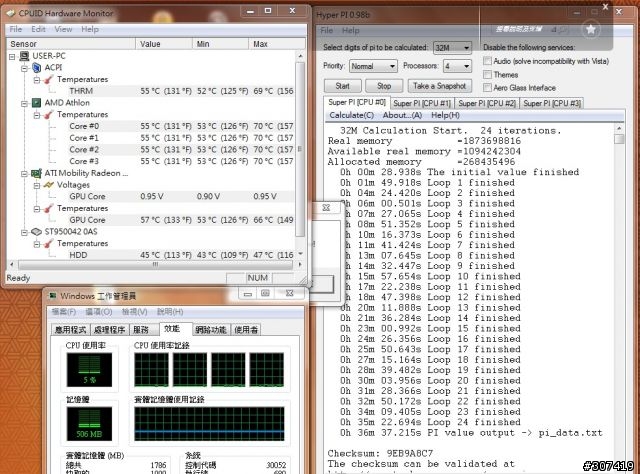Open View menu in Hardware Monitor
This screenshot has width=640, height=474.
[x=63, y=29]
